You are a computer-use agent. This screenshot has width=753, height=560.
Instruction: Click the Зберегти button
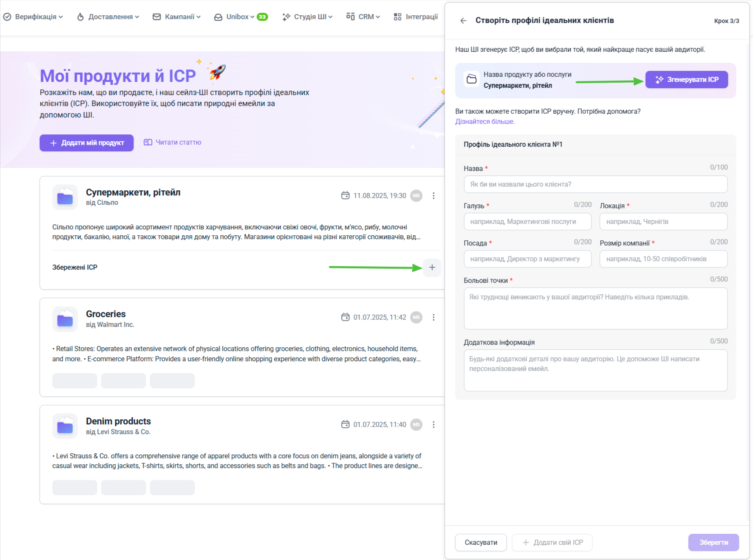click(x=714, y=543)
